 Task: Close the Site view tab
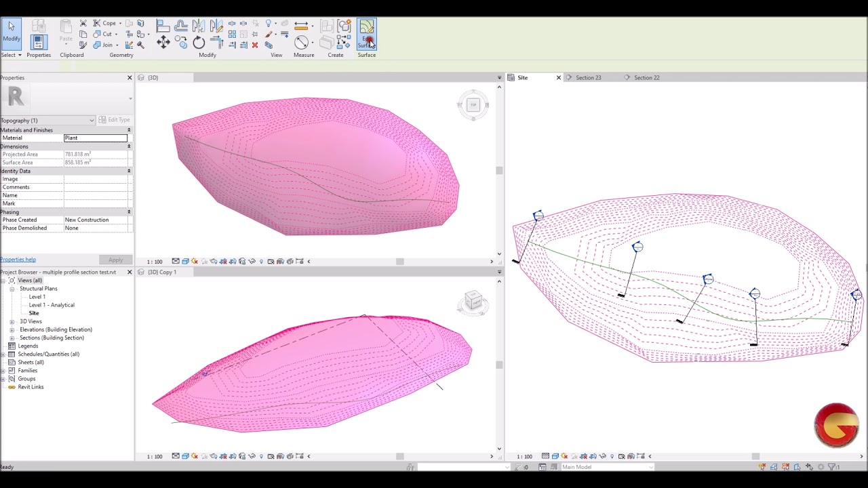559,78
